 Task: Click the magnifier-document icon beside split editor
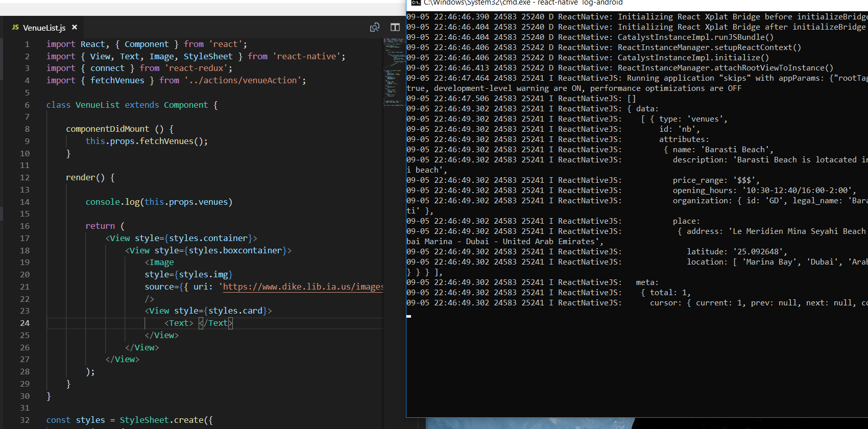[x=375, y=27]
